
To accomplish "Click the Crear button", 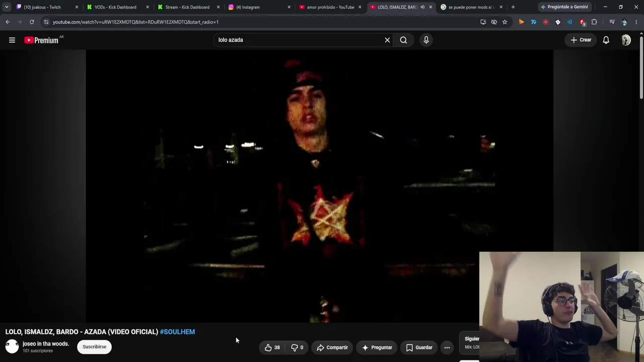I will [581, 40].
